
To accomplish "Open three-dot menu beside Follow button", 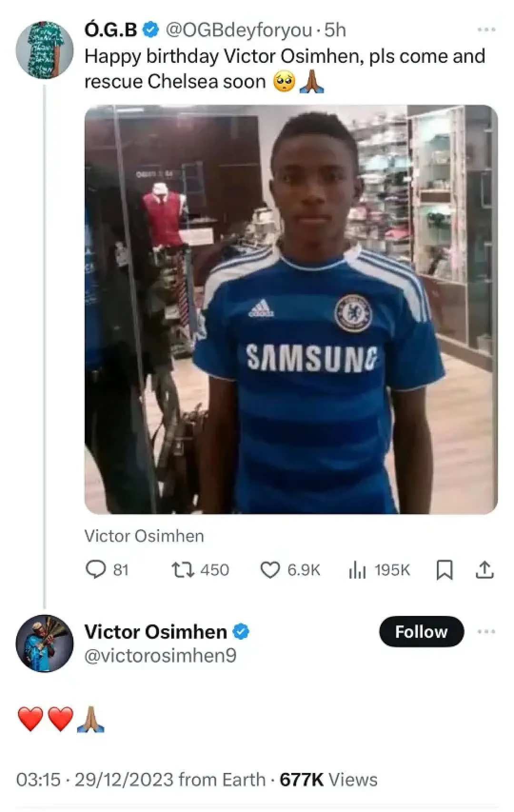I will tap(486, 632).
